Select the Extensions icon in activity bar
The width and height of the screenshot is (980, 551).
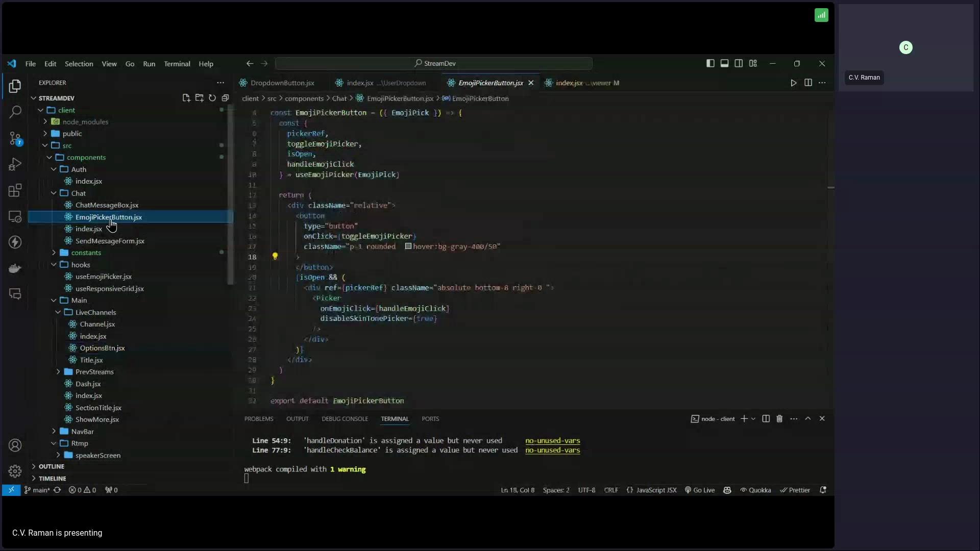point(15,190)
